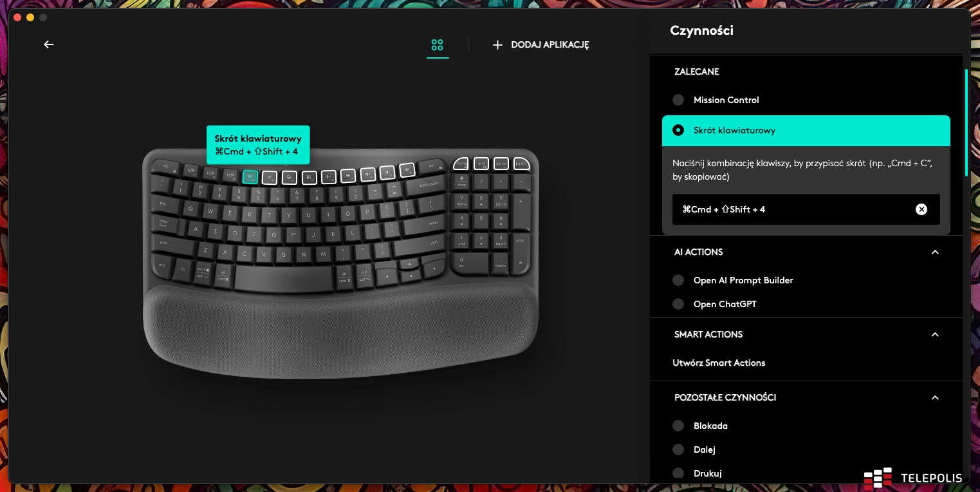The width and height of the screenshot is (980, 492).
Task: Select the play/pause key on keyboard
Action: [348, 175]
